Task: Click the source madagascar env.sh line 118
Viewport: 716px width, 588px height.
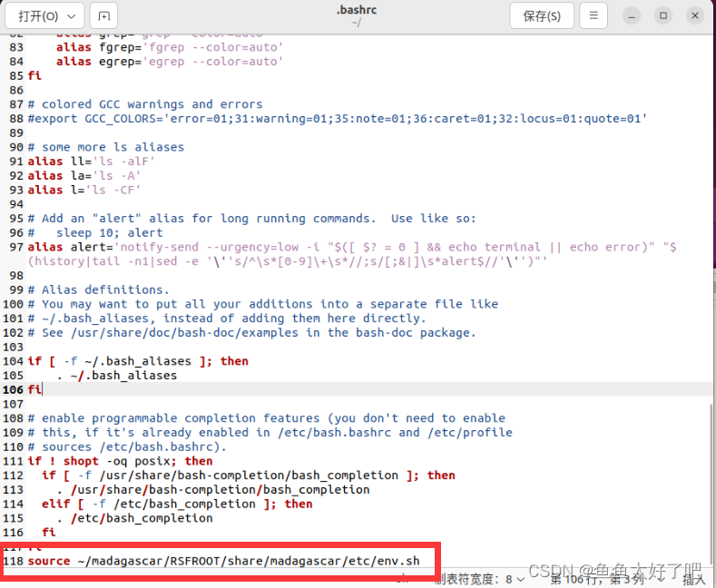Action: tap(223, 561)
